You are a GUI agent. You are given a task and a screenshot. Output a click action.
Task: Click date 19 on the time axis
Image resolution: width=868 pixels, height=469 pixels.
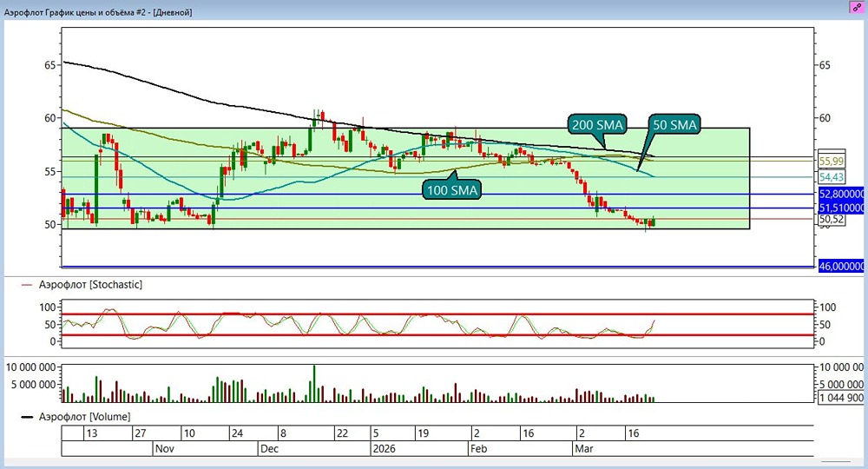[424, 433]
